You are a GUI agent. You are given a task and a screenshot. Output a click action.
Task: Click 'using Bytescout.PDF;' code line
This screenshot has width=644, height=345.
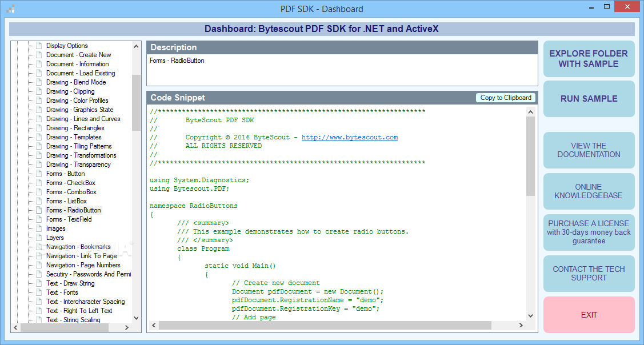click(x=189, y=189)
